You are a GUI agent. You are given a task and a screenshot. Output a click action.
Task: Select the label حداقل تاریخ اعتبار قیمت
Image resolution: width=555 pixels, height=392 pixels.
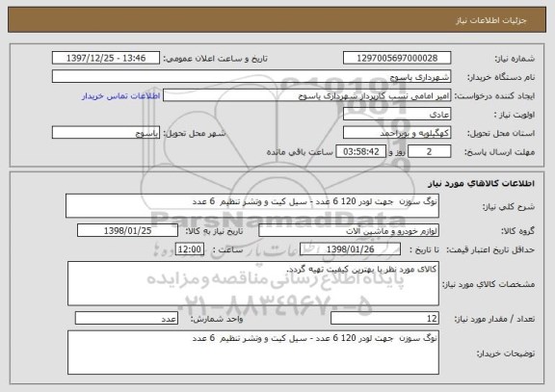(490, 249)
